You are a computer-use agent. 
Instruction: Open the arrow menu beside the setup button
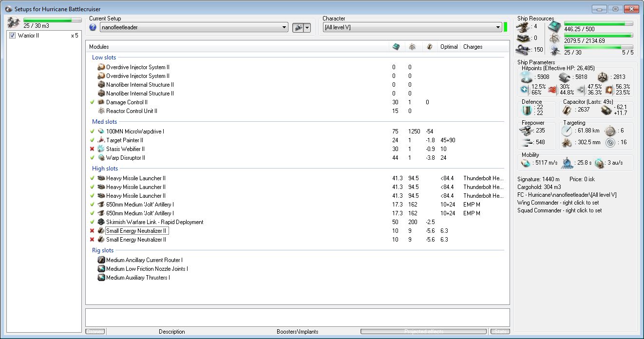click(307, 28)
